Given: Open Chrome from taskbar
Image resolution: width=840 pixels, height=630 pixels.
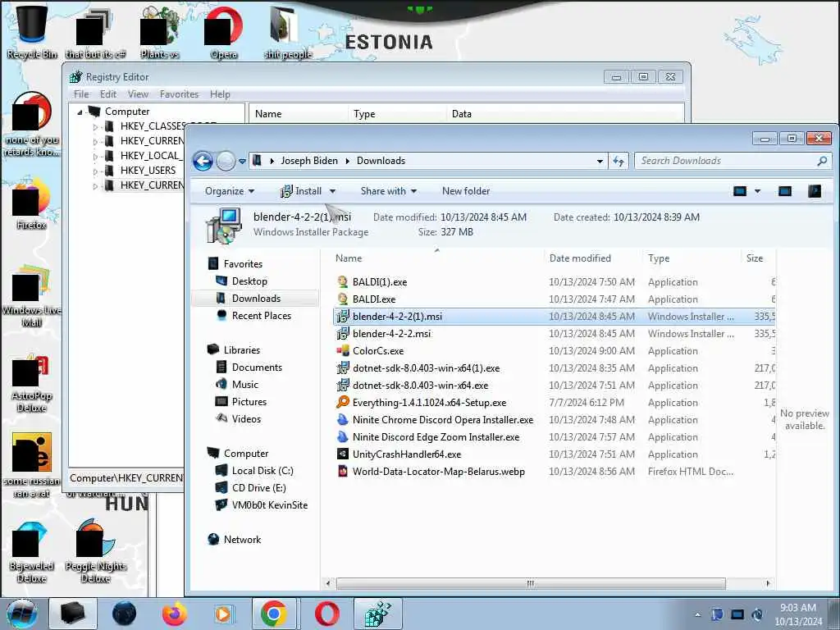Looking at the screenshot, I should click(x=274, y=614).
